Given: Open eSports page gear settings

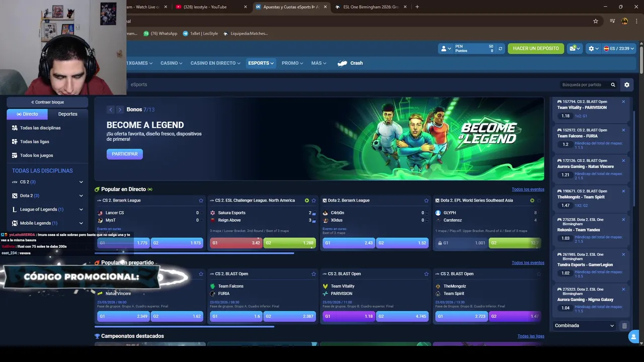Looking at the screenshot, I should pos(627,84).
